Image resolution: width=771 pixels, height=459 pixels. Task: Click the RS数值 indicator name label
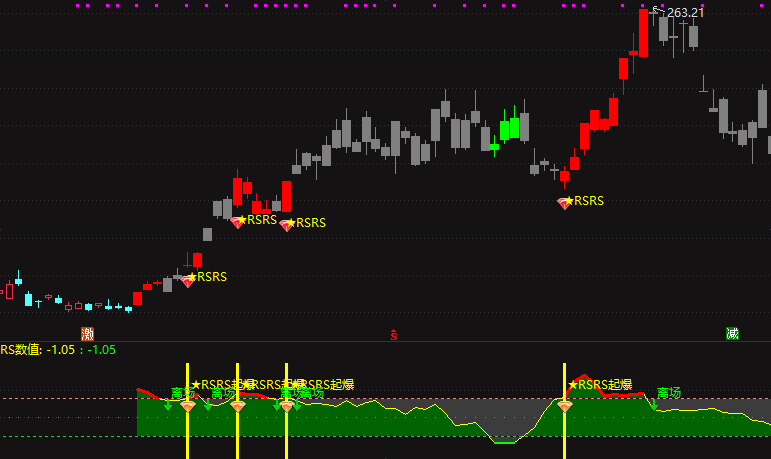21,350
